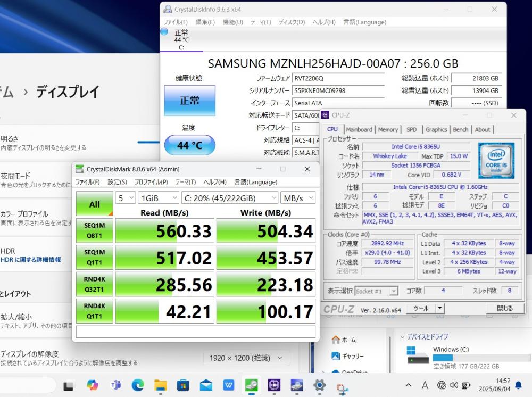This screenshot has height=397, width=532.
Task: Switch to CPU-Z Graphics tab
Action: [x=436, y=130]
